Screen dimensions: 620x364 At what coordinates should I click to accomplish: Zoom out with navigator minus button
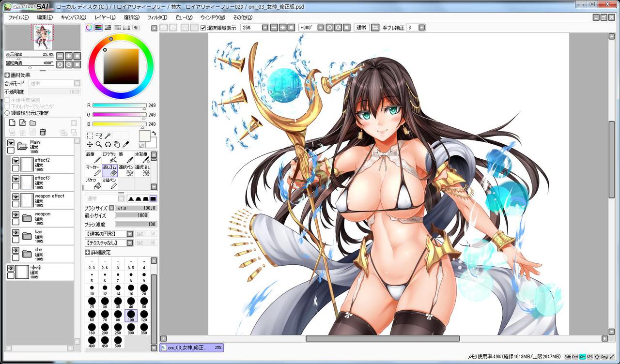point(60,56)
